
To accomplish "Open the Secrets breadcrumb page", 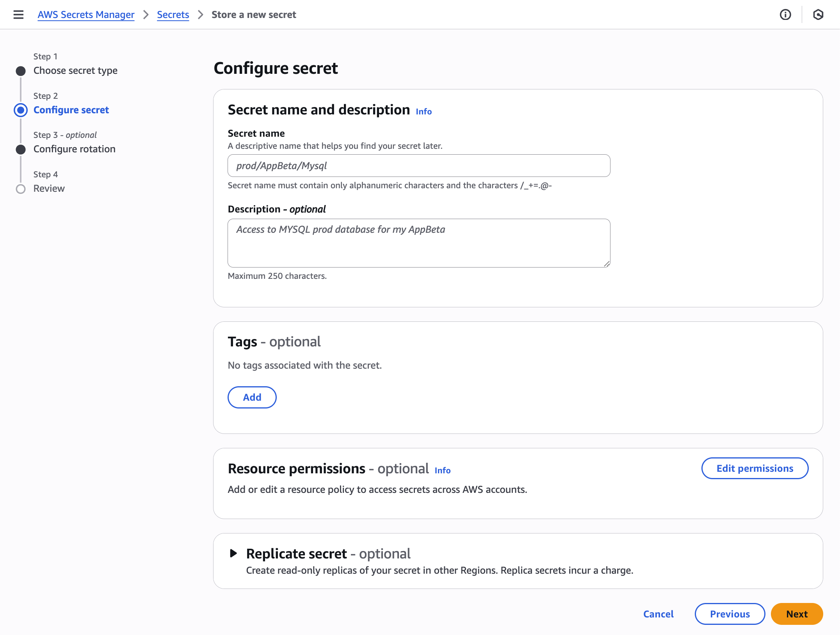I will click(x=173, y=14).
